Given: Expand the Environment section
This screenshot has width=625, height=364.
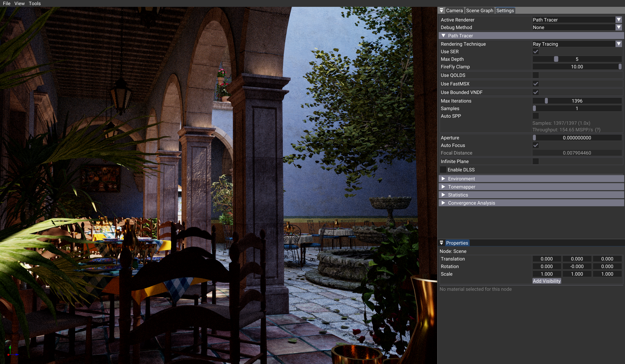Looking at the screenshot, I should click(x=461, y=179).
